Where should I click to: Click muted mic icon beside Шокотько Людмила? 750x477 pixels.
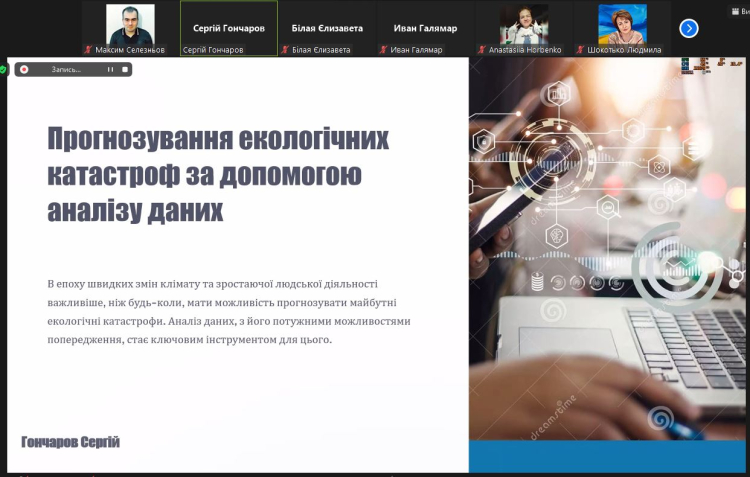580,49
